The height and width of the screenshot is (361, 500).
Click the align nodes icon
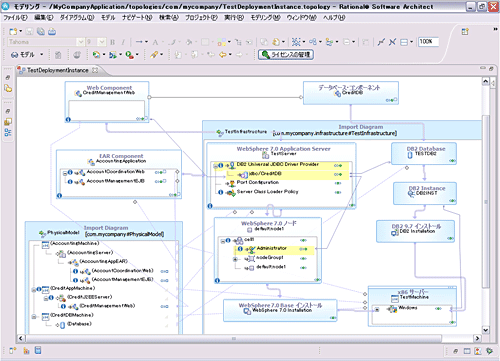pos(313,42)
